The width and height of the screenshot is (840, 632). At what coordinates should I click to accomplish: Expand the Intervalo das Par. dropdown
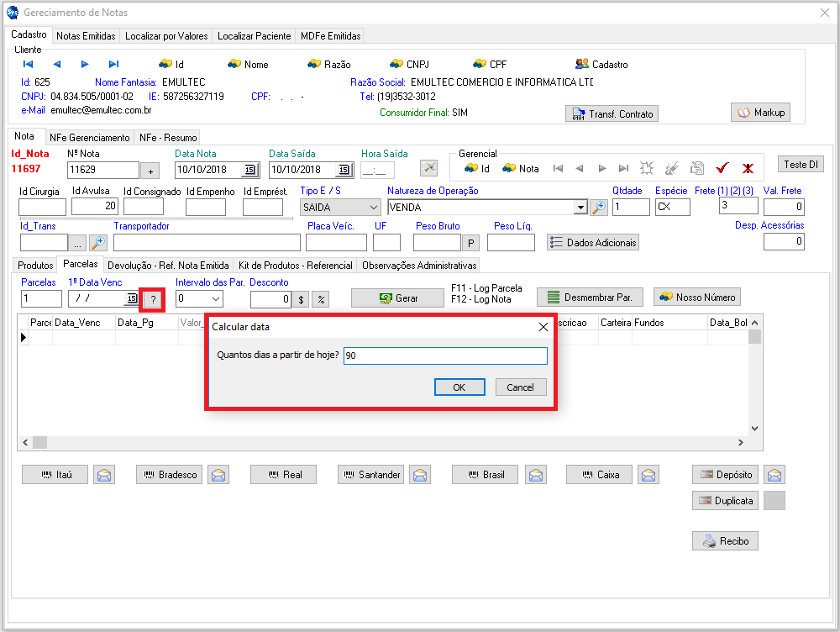tap(215, 299)
